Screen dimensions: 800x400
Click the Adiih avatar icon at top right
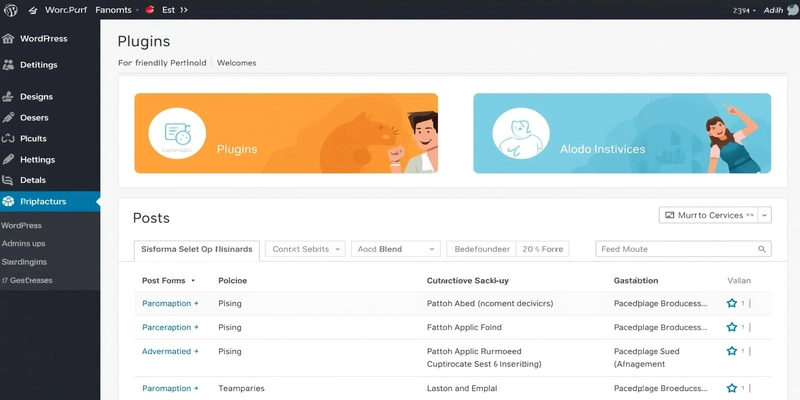[793, 10]
